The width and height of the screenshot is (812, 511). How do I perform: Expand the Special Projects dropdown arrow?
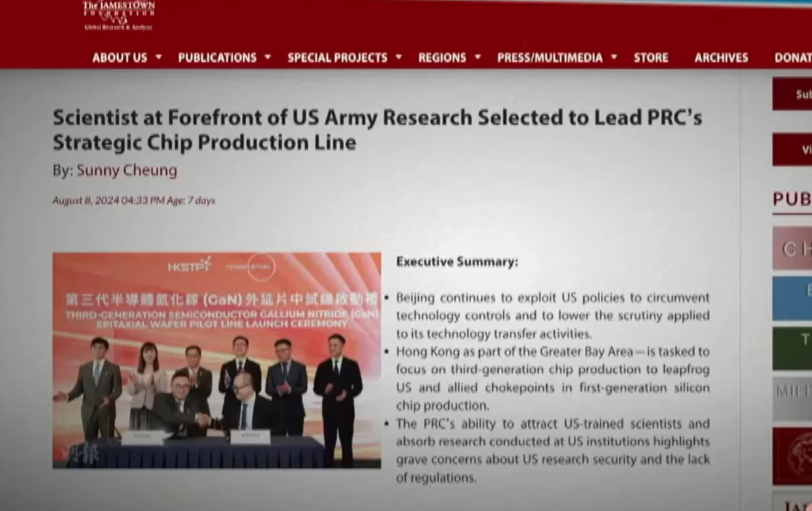click(399, 57)
